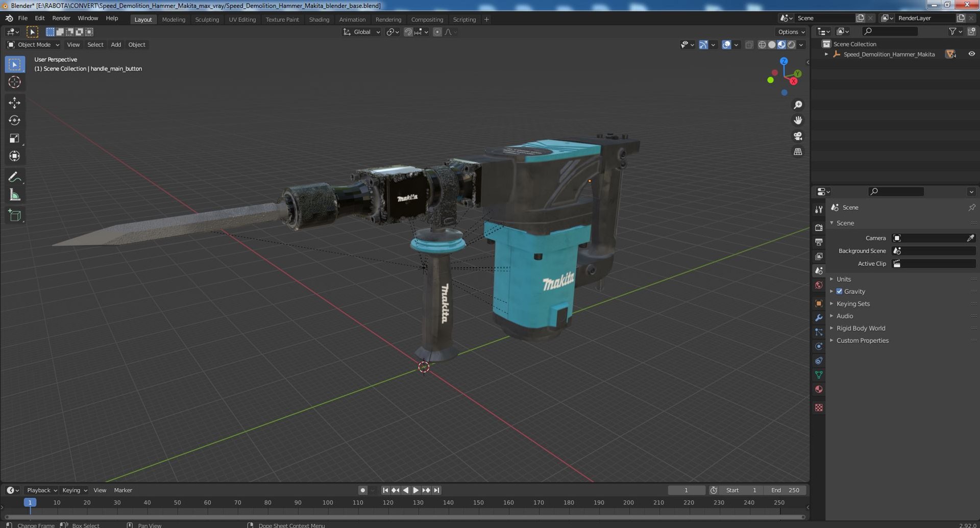Expand the Units panel
Viewport: 980px width, 528px height.
(843, 279)
